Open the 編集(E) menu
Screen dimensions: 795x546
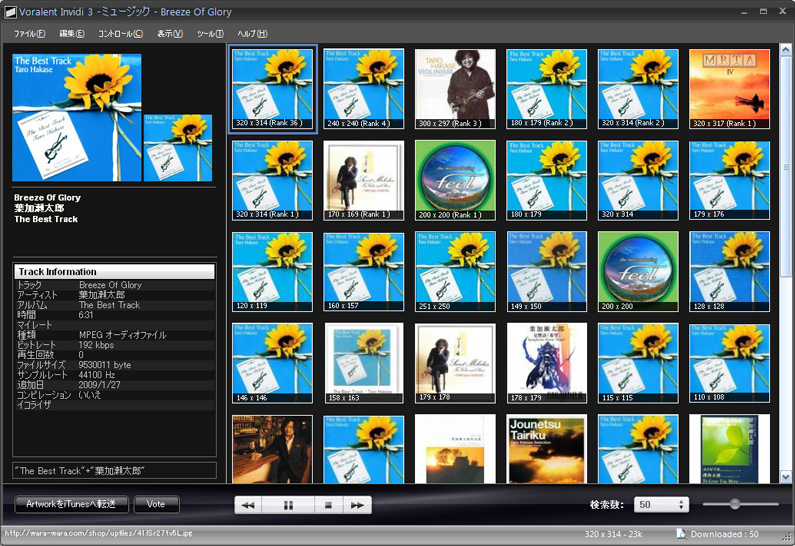tap(71, 34)
